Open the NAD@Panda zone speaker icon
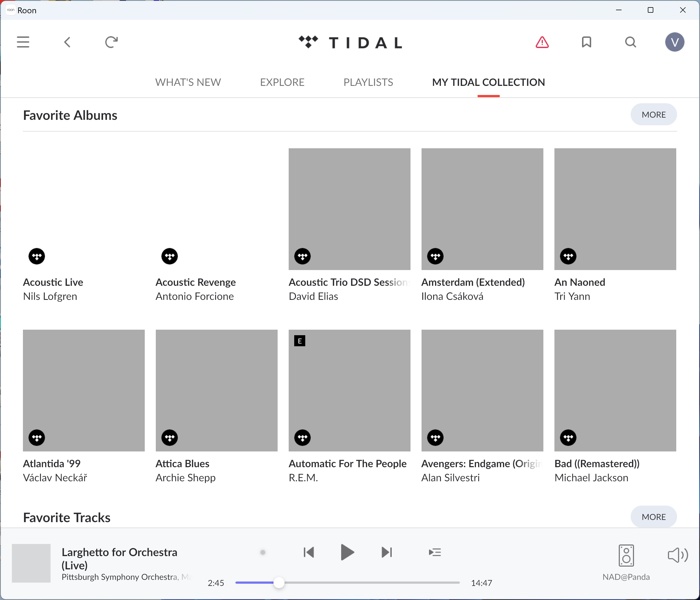Viewport: 700px width, 600px height. coord(626,556)
